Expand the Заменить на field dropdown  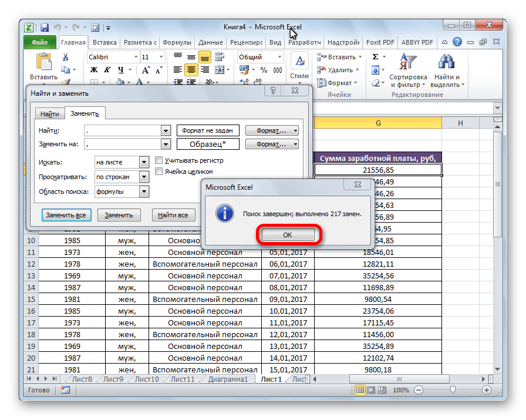click(166, 145)
